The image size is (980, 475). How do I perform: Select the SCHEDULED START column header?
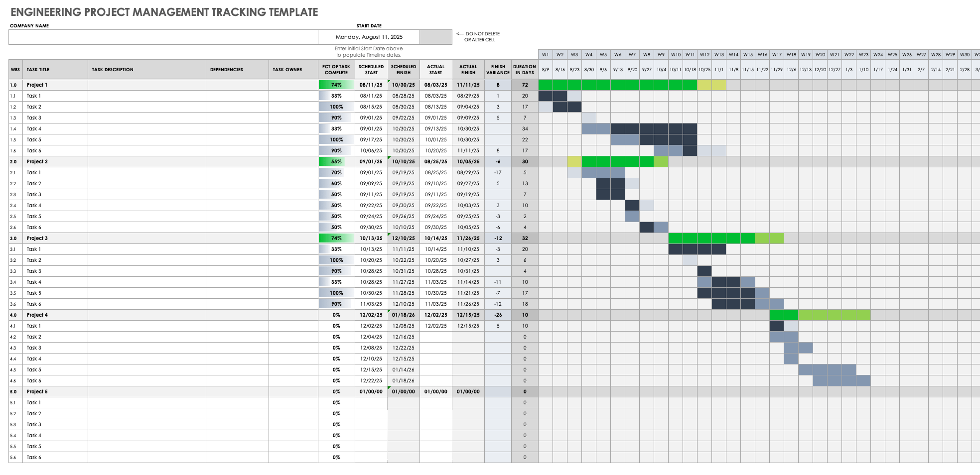[371, 70]
